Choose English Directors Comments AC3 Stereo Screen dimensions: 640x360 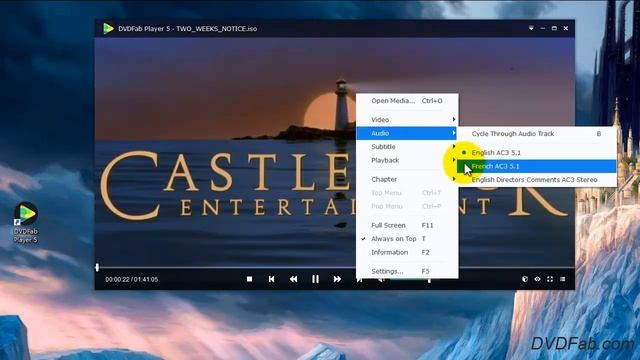(x=536, y=180)
